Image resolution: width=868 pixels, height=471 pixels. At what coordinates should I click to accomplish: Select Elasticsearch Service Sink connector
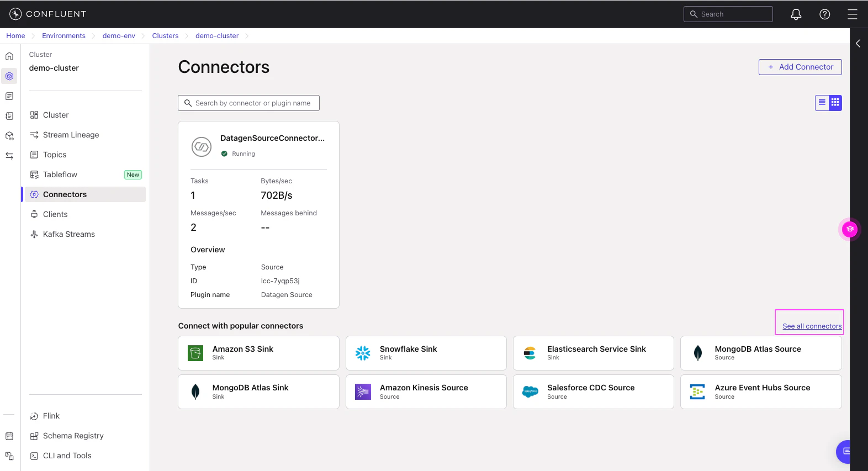594,353
